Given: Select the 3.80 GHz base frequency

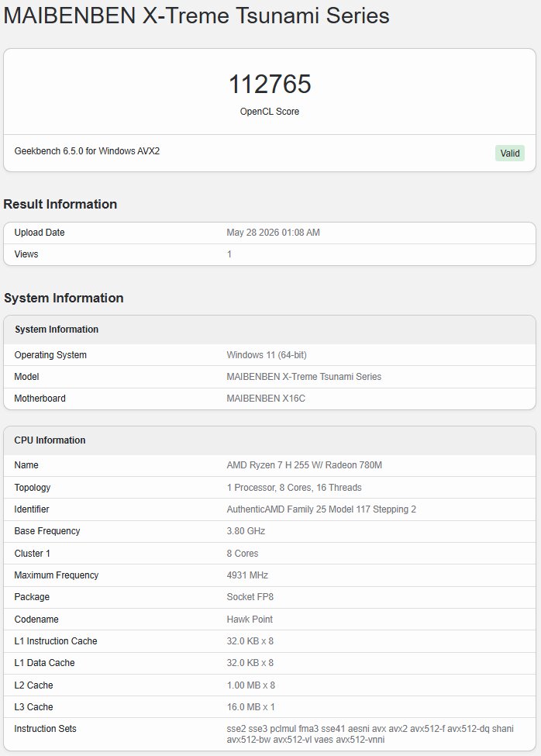Looking at the screenshot, I should point(246,531).
